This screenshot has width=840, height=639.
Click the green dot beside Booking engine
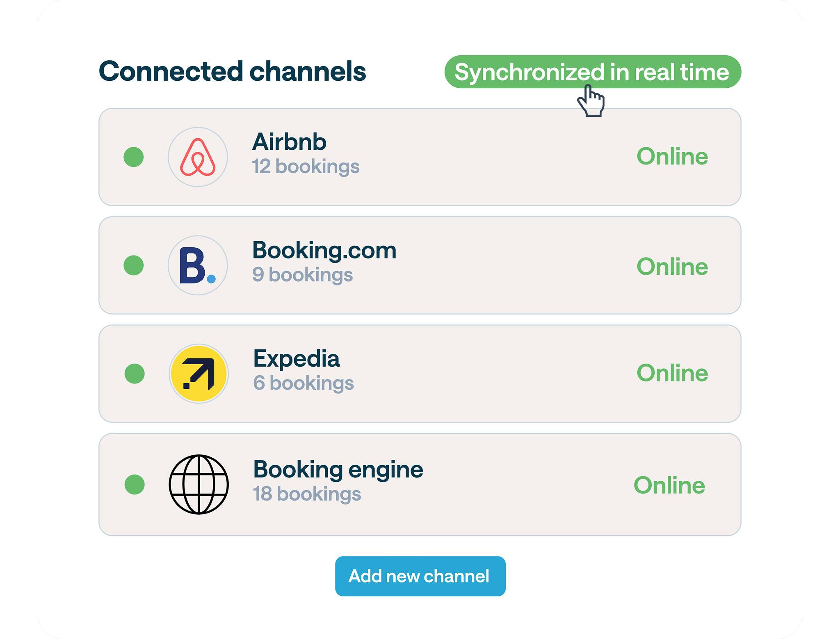tap(135, 484)
